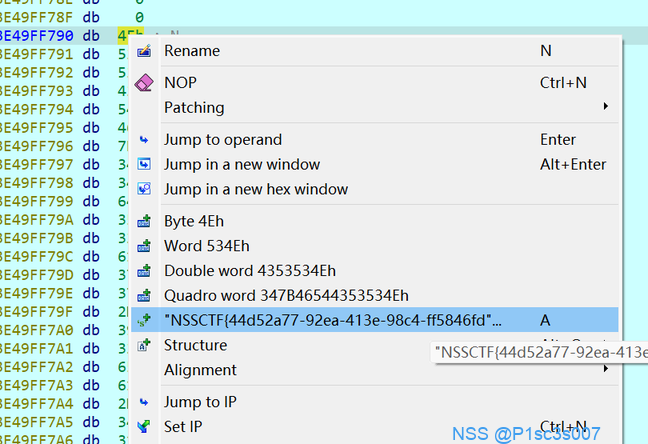Click the Byte 4Eh data icon
This screenshot has width=648, height=444.
click(x=144, y=222)
